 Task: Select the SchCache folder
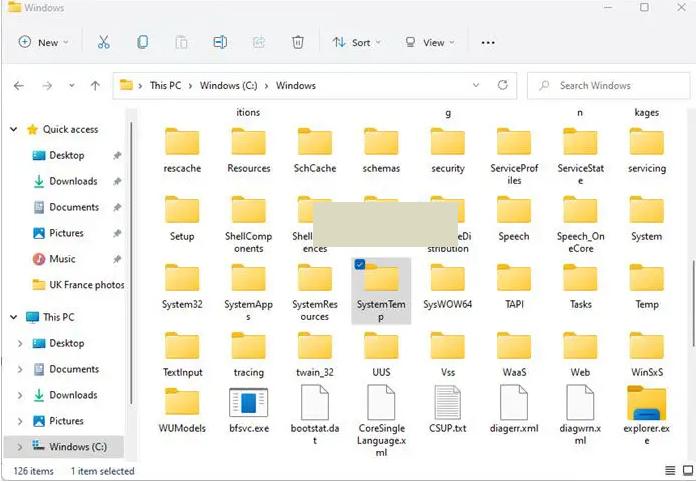[315, 151]
